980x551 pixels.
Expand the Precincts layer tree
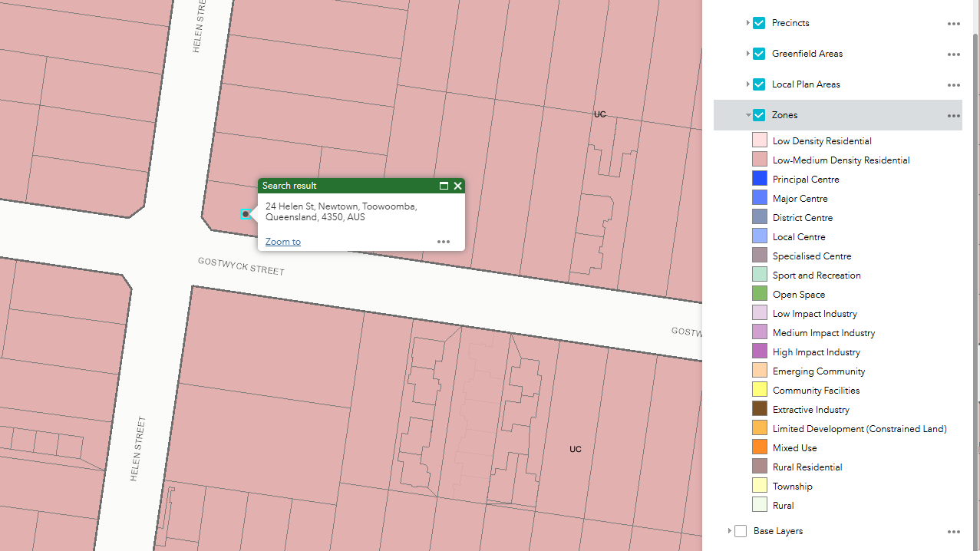[x=747, y=23]
